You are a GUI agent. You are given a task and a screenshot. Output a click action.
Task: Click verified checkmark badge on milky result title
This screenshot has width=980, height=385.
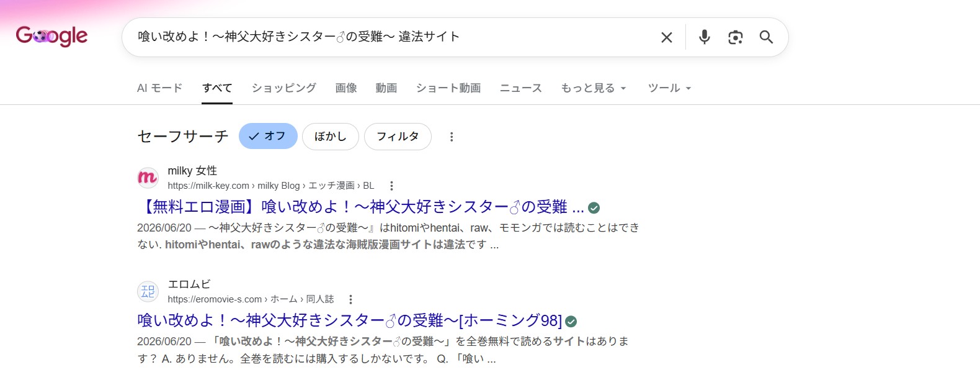point(594,207)
